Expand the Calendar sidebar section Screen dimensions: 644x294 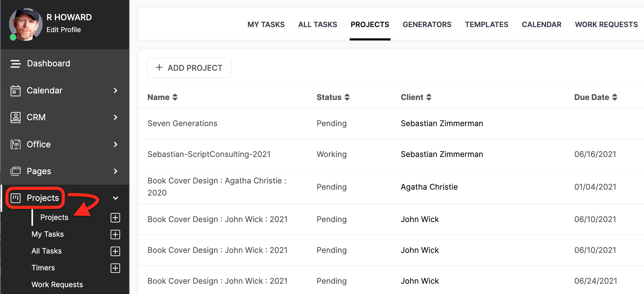(116, 91)
